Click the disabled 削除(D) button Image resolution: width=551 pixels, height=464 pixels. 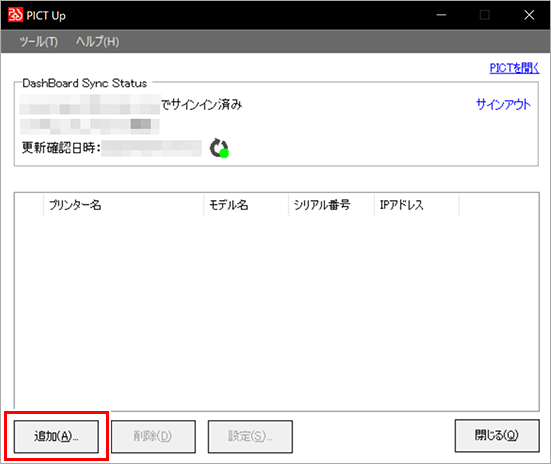tap(153, 437)
